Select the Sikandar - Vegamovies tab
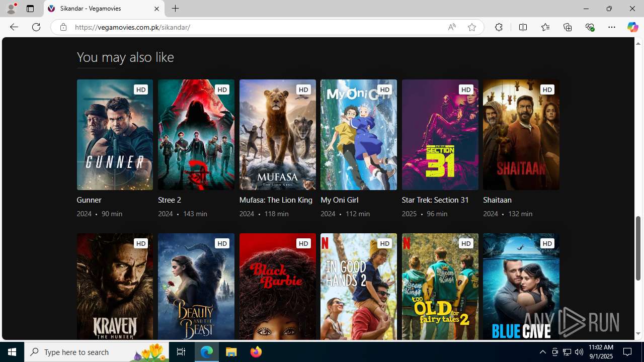 pos(104,9)
